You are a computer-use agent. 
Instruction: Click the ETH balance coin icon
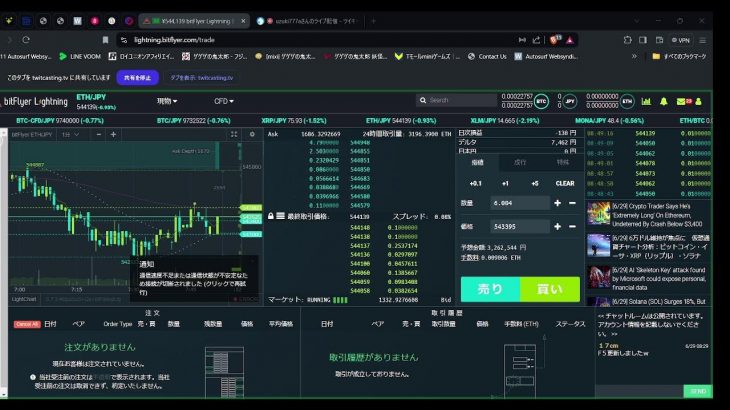[628, 101]
